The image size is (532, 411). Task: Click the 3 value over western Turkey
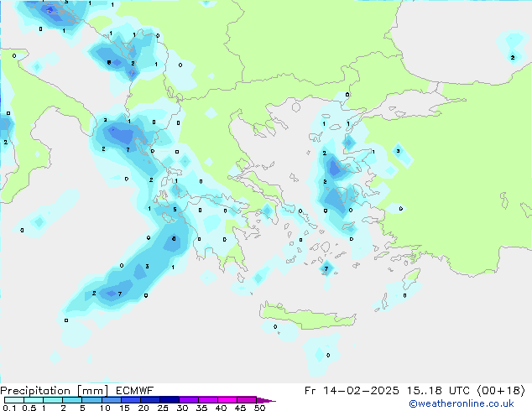click(398, 151)
